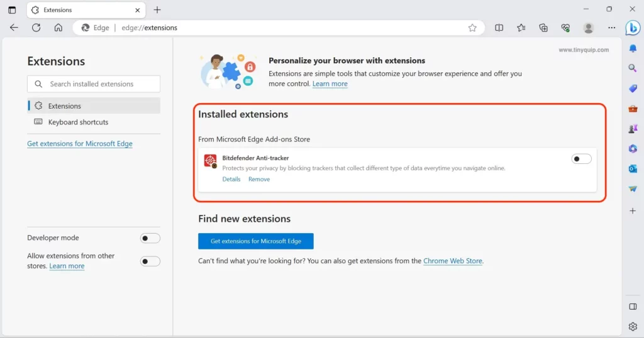The width and height of the screenshot is (644, 338).
Task: Focus the Search installed extensions field
Action: [x=94, y=84]
